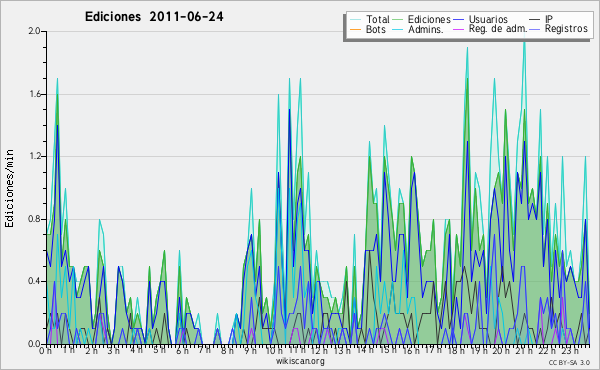Click the orange Bots legend line

pos(355,29)
